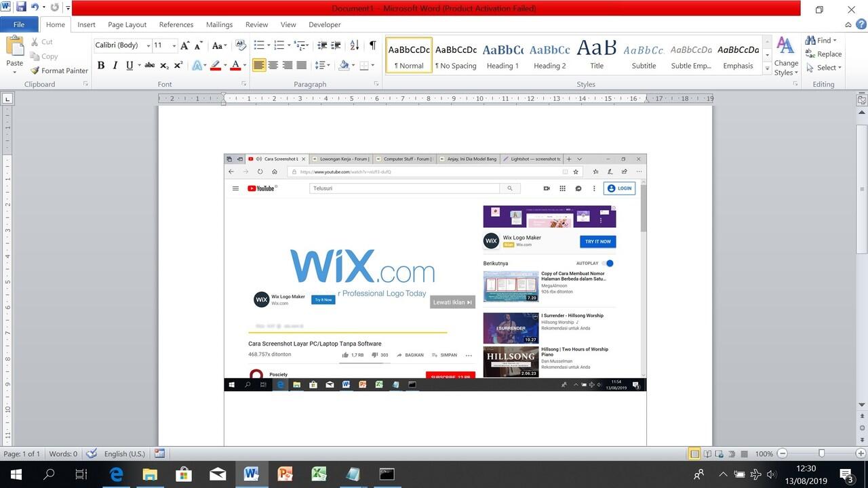Click the zoom out minus button
868x488 pixels.
[x=783, y=453]
